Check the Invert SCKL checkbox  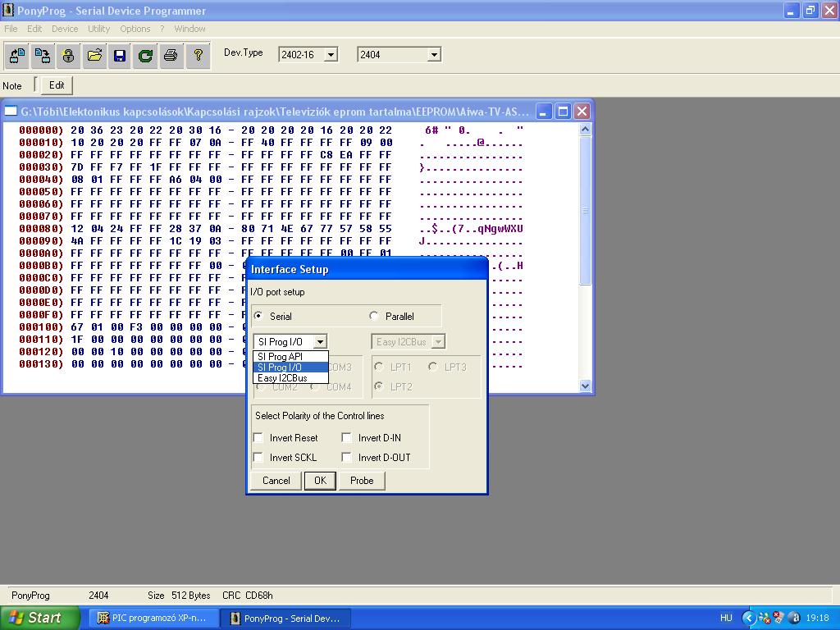pos(258,458)
